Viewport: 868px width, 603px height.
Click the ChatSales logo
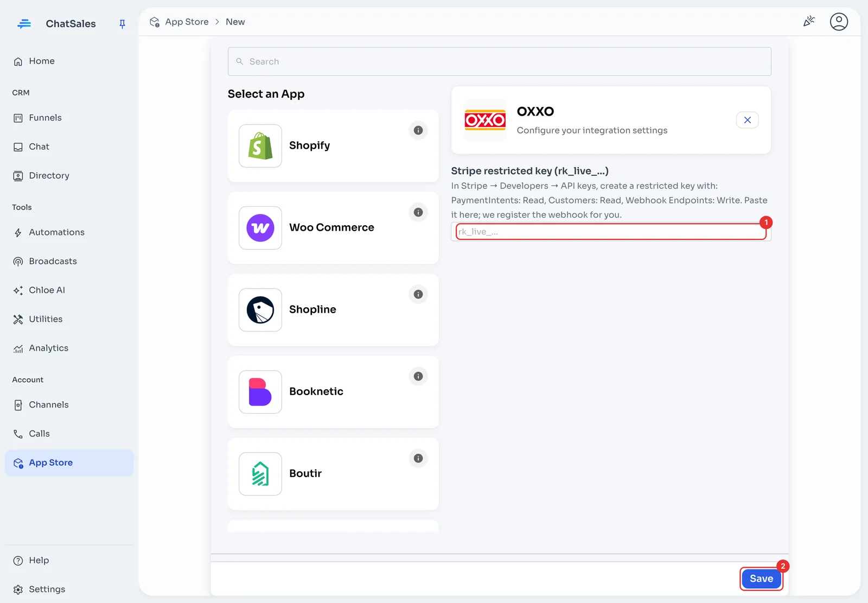(24, 24)
